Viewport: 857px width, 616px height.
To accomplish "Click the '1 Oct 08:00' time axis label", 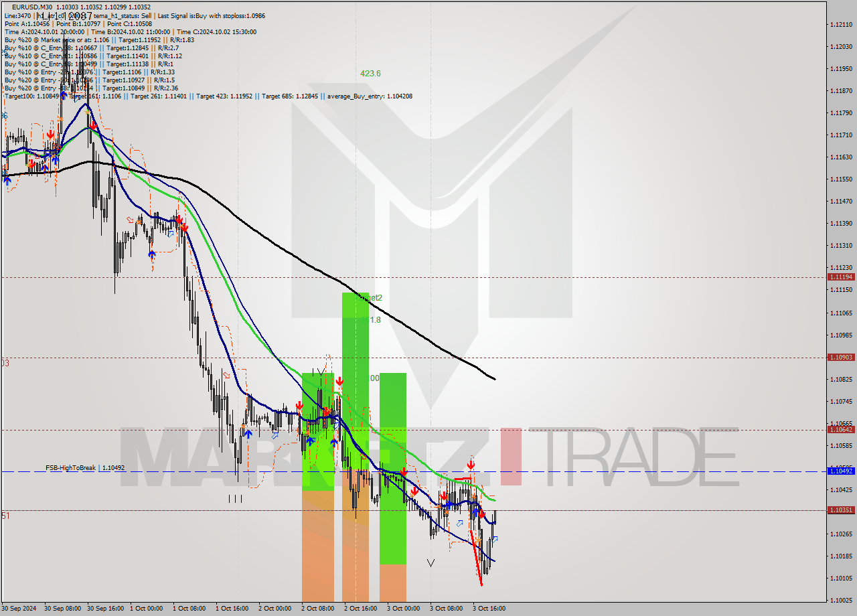I will (189, 609).
